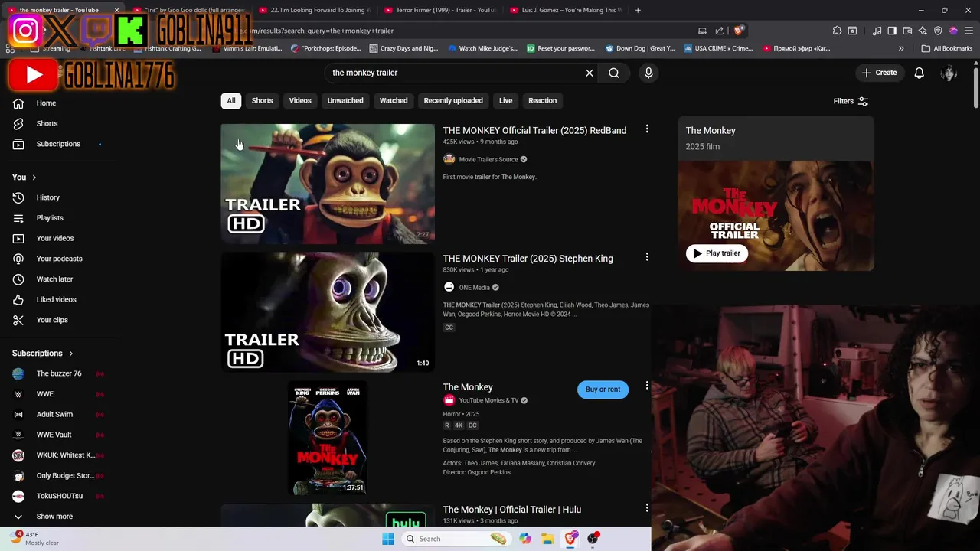The height and width of the screenshot is (551, 980).
Task: Open Home in YouTube sidebar
Action: click(x=46, y=103)
